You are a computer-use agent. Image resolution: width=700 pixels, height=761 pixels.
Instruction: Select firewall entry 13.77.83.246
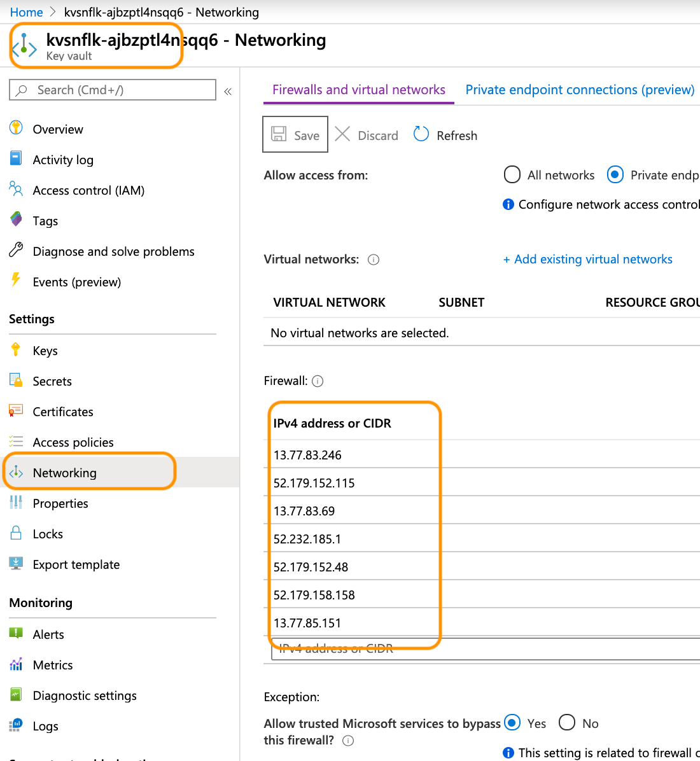click(307, 455)
